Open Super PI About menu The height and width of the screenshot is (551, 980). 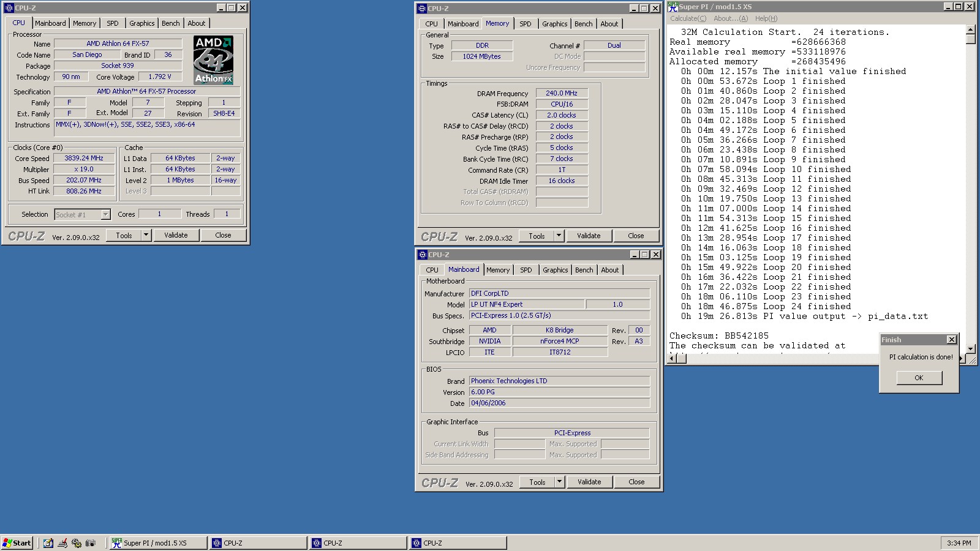click(731, 18)
